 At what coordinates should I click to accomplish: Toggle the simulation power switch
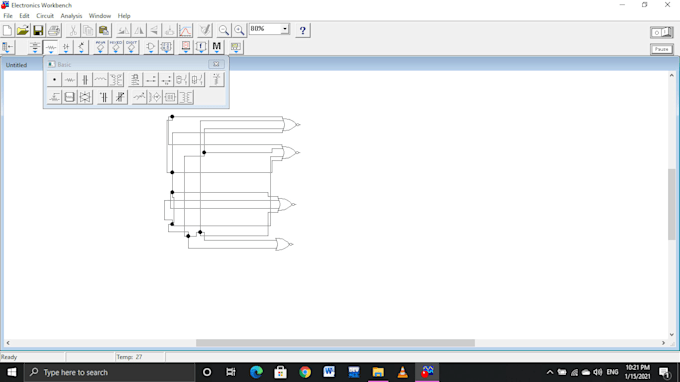coord(662,32)
